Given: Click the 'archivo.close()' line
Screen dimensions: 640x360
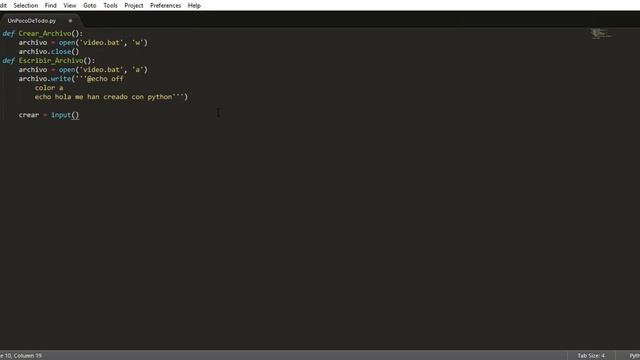Looking at the screenshot, I should pyautogui.click(x=49, y=51).
